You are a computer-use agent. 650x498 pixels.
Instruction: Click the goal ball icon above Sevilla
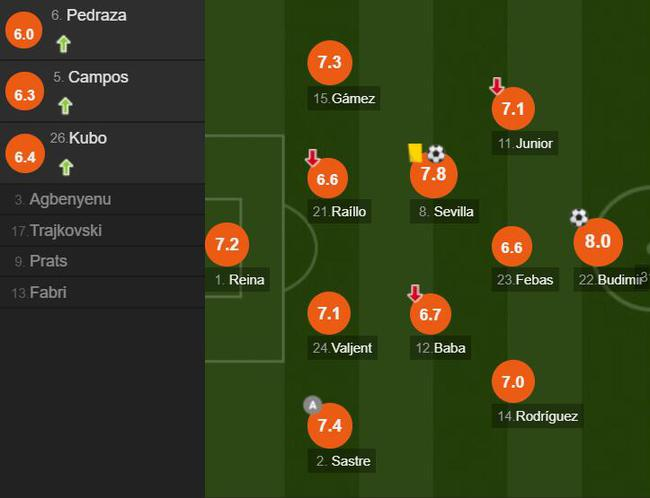tap(436, 153)
